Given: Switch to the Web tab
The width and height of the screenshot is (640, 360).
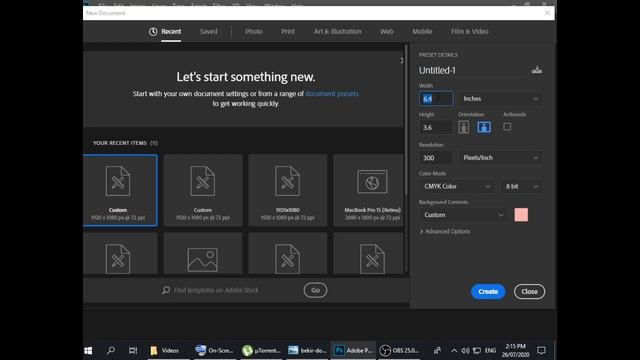Looking at the screenshot, I should [x=387, y=31].
